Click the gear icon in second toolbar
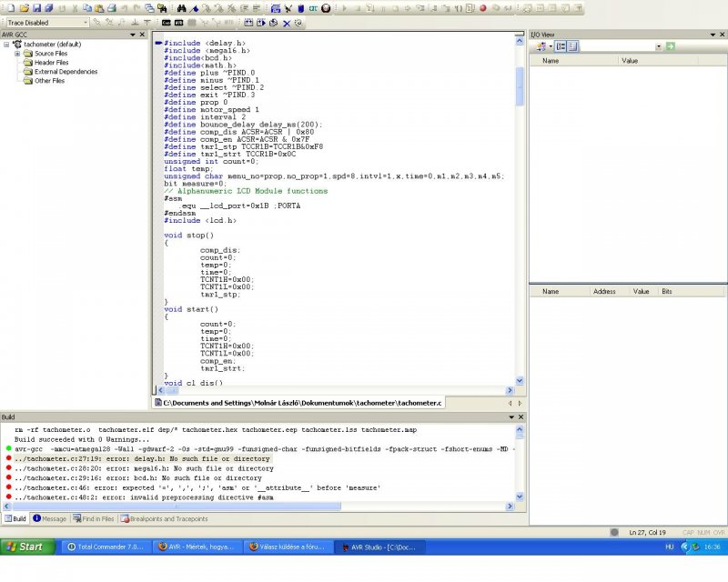This screenshot has height=582, width=728. click(298, 23)
